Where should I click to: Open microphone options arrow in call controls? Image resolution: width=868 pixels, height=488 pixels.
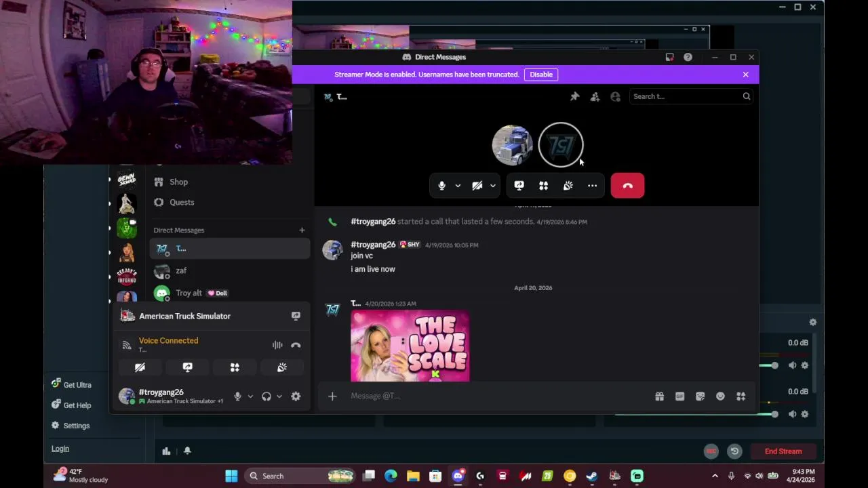[458, 186]
